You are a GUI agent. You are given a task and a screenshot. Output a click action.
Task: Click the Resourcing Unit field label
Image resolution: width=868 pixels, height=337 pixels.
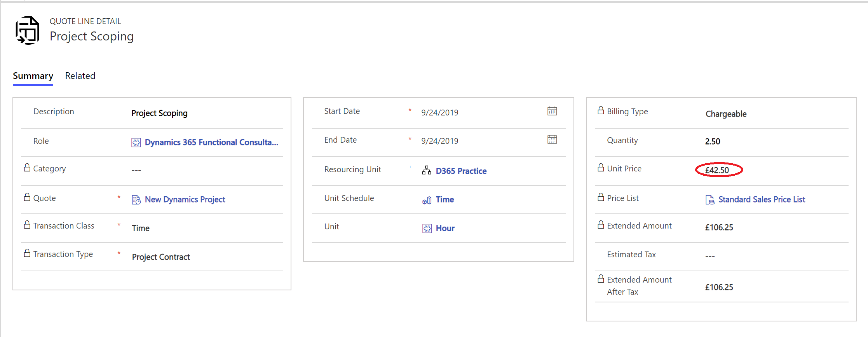(x=353, y=169)
